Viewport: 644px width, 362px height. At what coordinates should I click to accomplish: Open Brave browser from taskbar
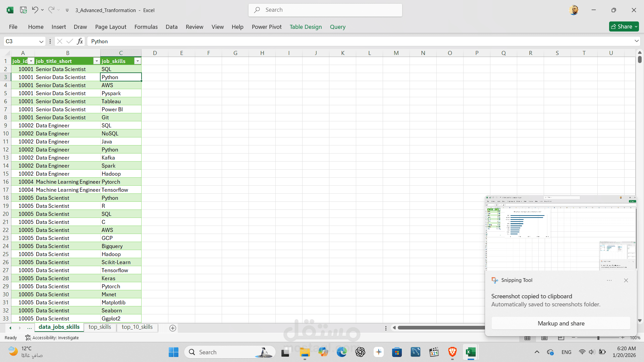tap(452, 352)
